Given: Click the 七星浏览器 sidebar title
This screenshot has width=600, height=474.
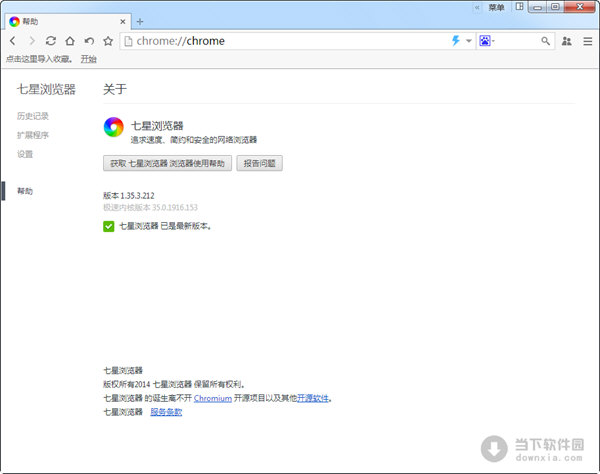Looking at the screenshot, I should (46, 89).
